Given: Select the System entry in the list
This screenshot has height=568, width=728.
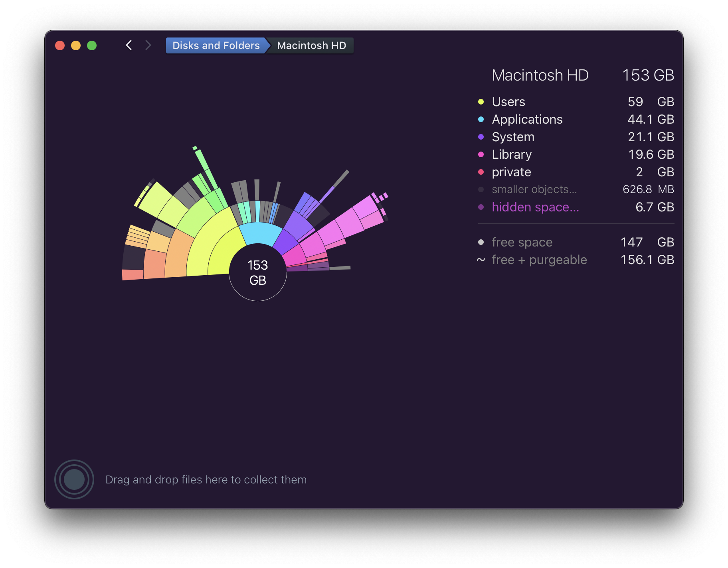Looking at the screenshot, I should (576, 137).
